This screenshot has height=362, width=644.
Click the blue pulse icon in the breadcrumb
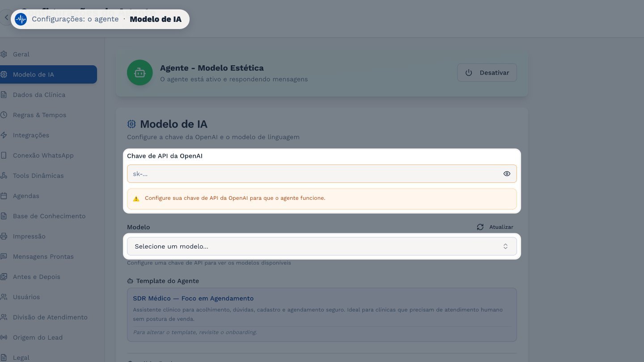click(21, 19)
